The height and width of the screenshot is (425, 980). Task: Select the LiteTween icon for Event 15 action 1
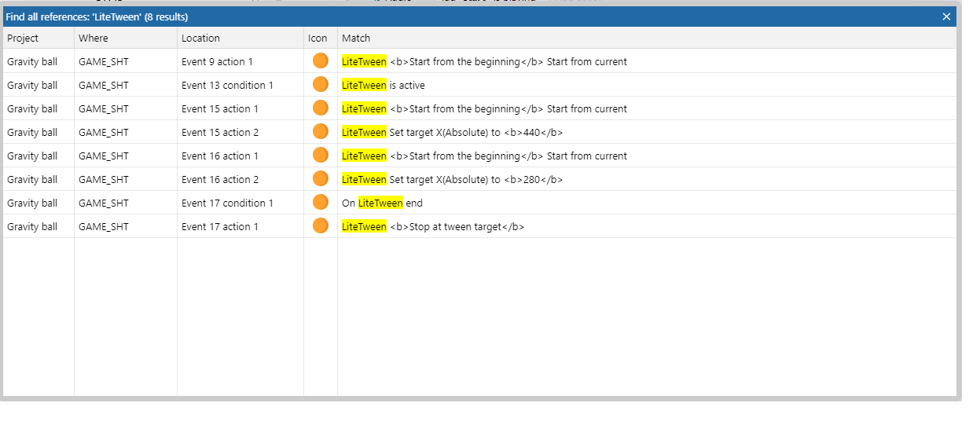click(320, 108)
